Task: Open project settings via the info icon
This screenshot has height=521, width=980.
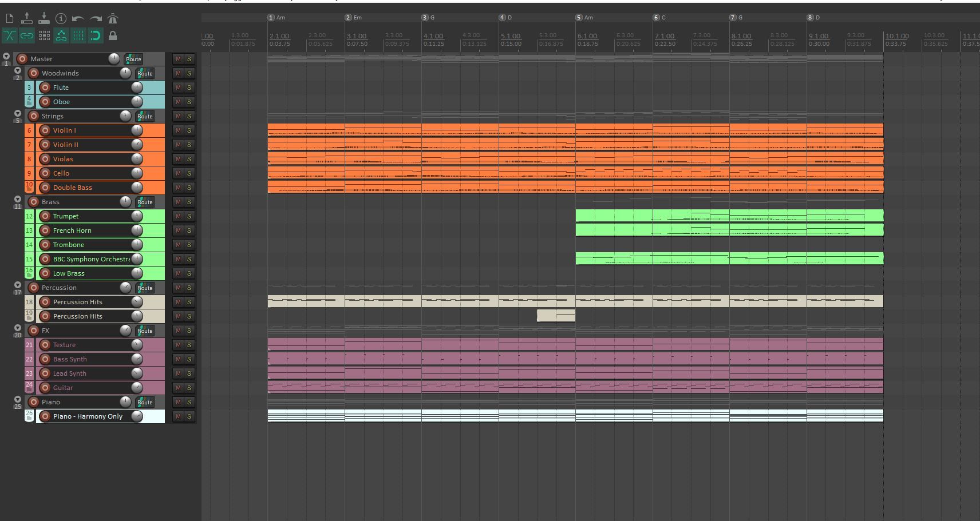Action: click(60, 18)
